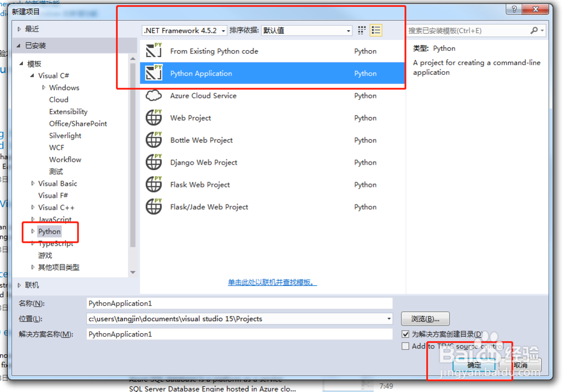Open the help question mark button
Screen dimensions: 572x392
pyautogui.click(x=514, y=9)
